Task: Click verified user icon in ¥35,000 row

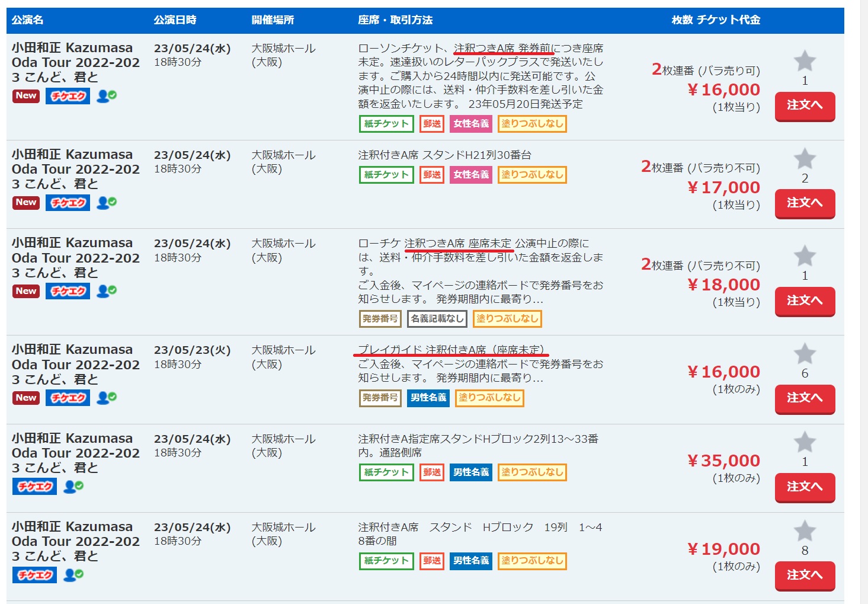Action: pyautogui.click(x=73, y=487)
